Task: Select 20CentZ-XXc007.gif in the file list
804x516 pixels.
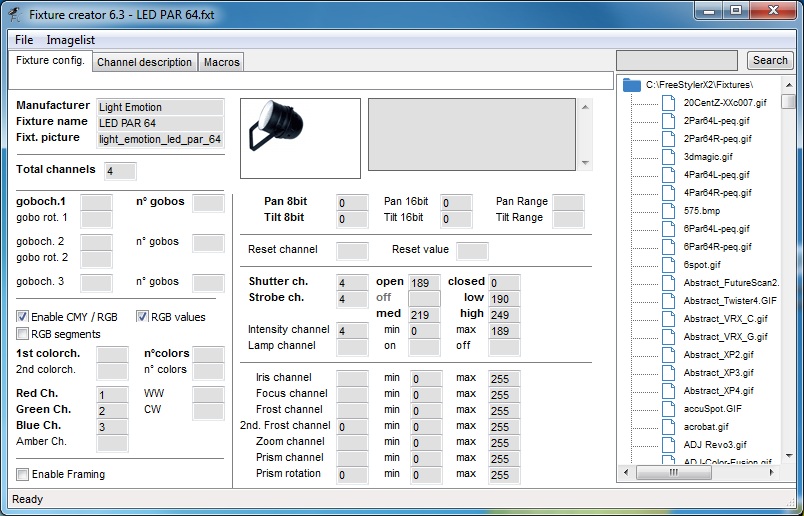Action: coord(724,103)
